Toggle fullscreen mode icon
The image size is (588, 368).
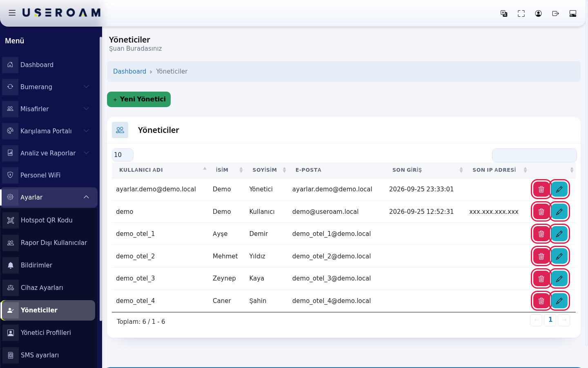[521, 13]
